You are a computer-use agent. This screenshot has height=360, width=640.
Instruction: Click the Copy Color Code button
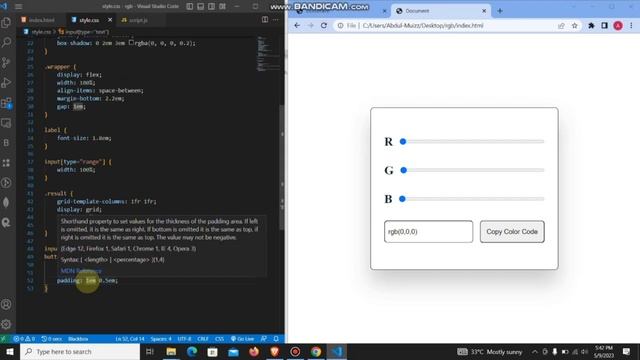click(x=512, y=231)
